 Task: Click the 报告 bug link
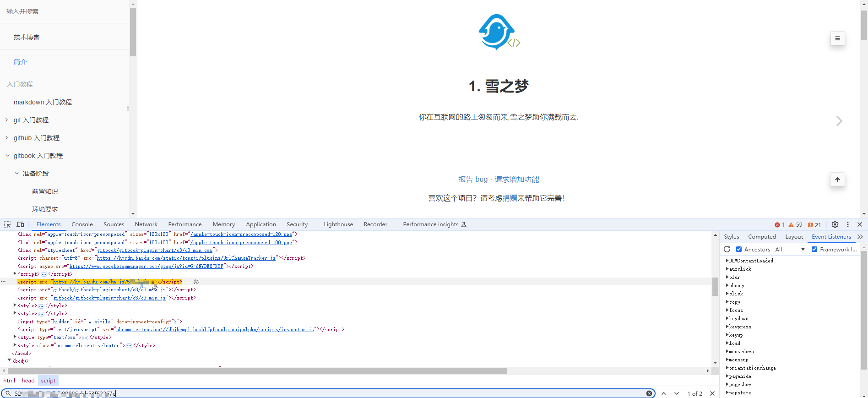[473, 180]
